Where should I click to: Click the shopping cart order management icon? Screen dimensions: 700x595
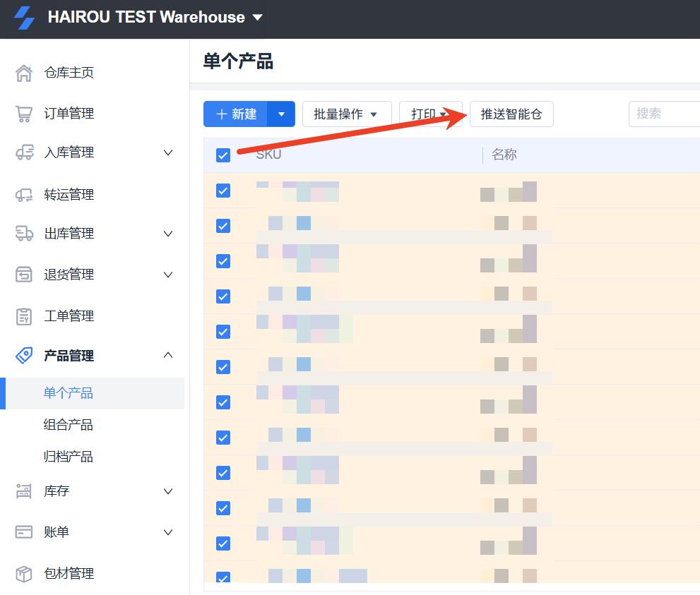click(24, 114)
